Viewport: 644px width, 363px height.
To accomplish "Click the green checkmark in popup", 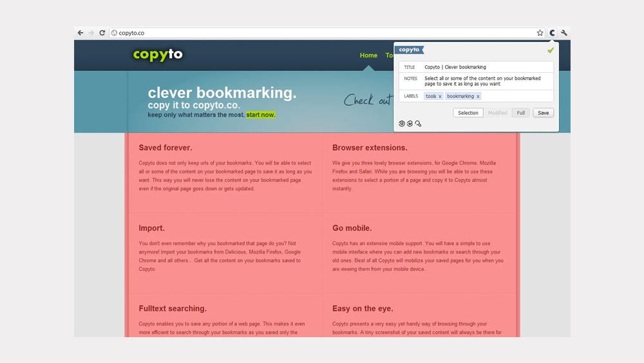I will 550,50.
